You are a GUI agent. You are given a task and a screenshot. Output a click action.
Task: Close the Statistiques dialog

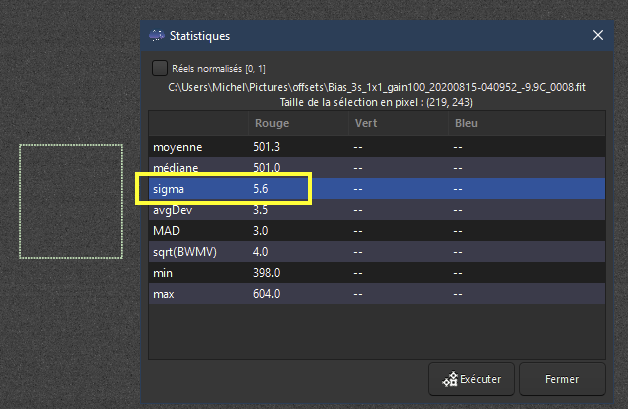(598, 36)
